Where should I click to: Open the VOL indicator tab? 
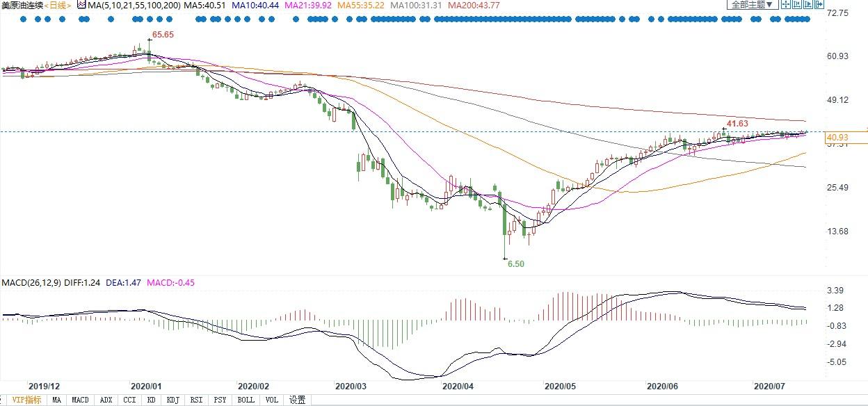click(x=272, y=400)
